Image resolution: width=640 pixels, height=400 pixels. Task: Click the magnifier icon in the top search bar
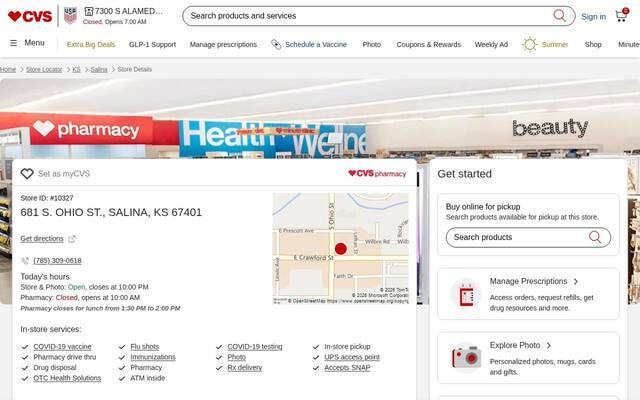tap(559, 16)
